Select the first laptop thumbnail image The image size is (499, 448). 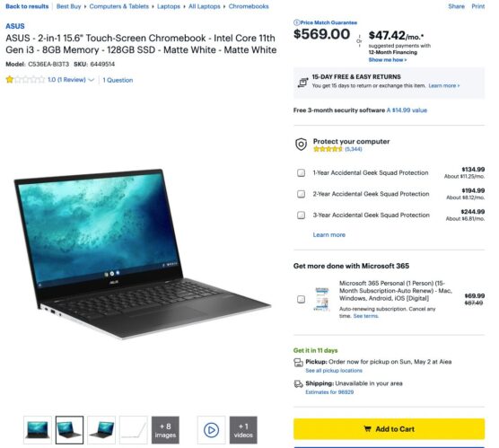click(38, 430)
